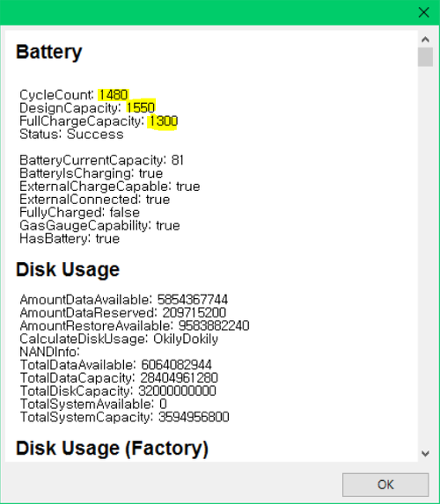Click the BatteryIsCharging: true line

click(91, 173)
